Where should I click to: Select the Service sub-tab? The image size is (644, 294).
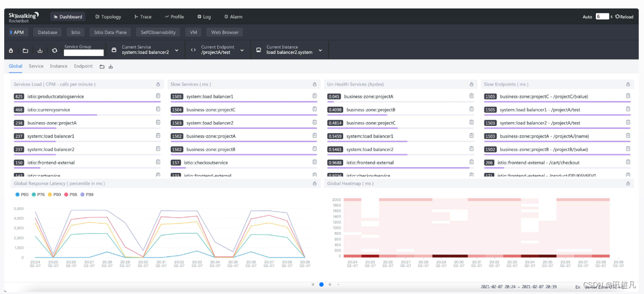(x=36, y=67)
